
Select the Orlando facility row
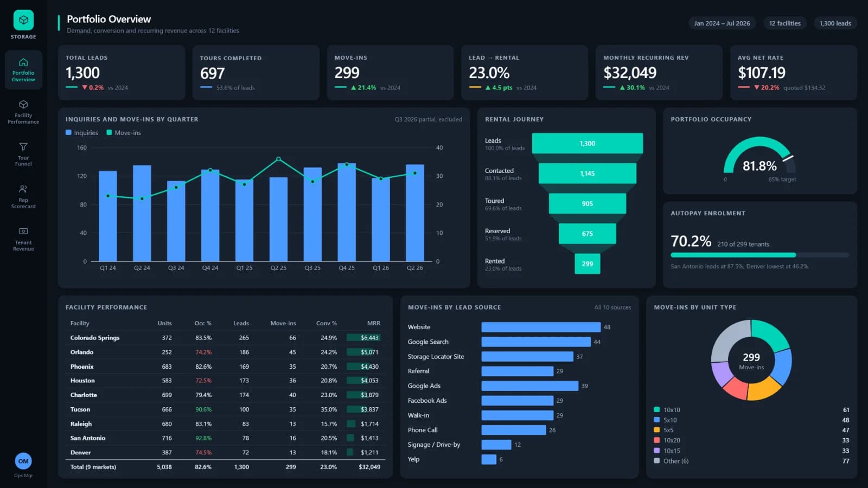point(225,352)
